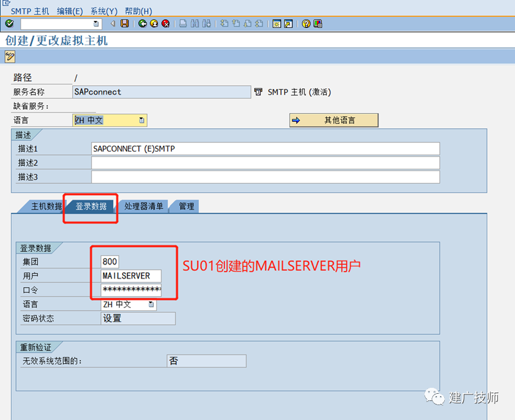Screen dimensions: 515x420
Task: Click the 用户 field showing MAILSERVER
Action: 131,276
